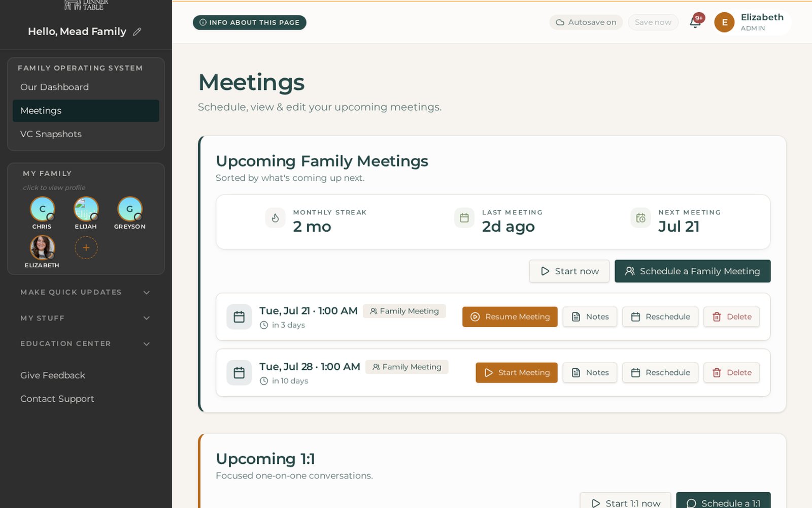Delete the Jul 28 meeting
Image resolution: width=812 pixels, height=508 pixels.
[x=732, y=373]
